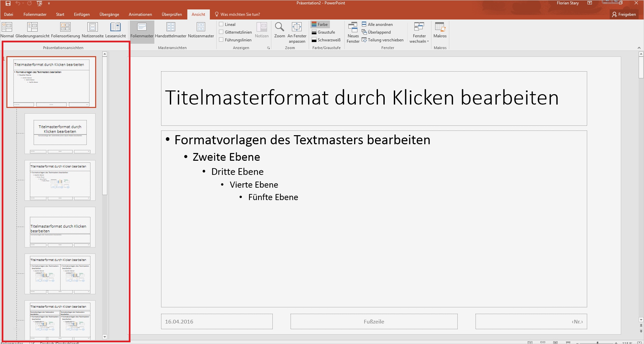This screenshot has width=644, height=344.
Task: Open the Anzeigen group dialog launcher
Action: click(268, 48)
